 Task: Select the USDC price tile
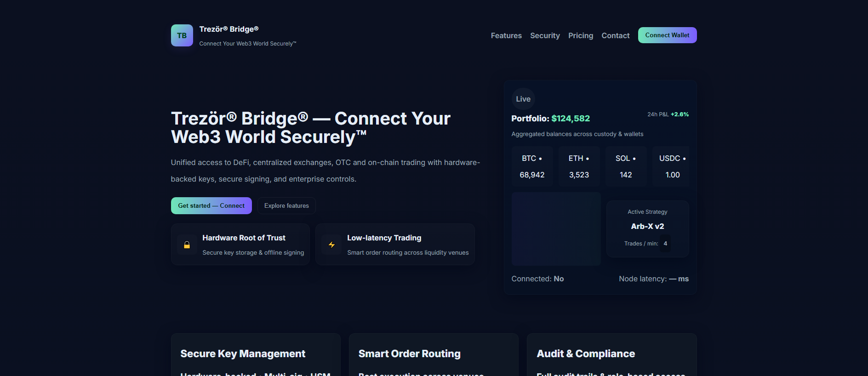[672, 166]
